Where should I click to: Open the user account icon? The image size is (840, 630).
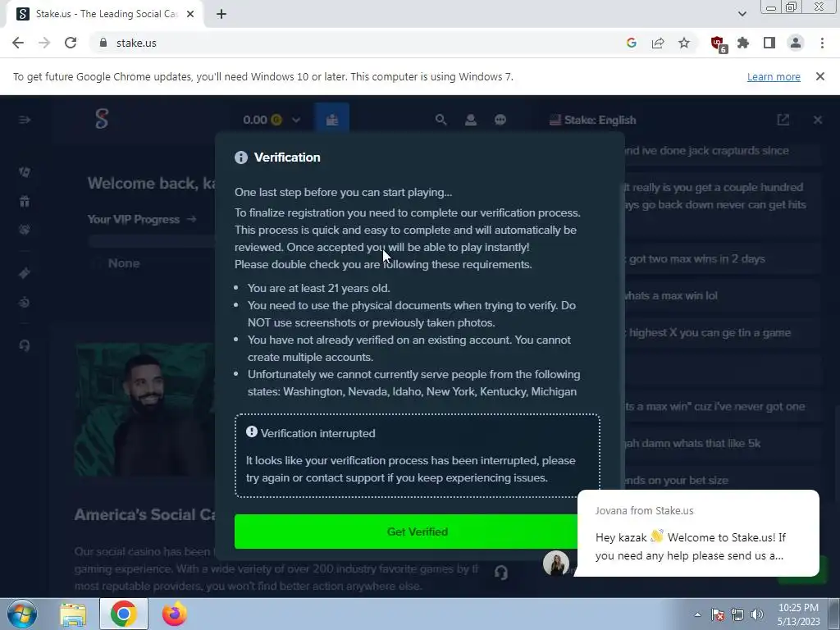471,120
